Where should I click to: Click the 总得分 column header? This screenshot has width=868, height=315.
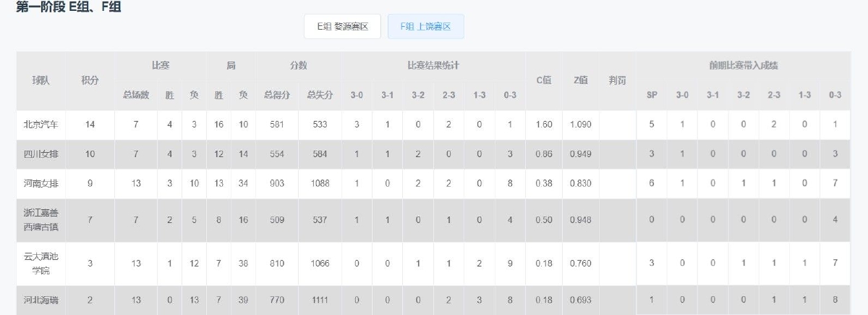pos(277,95)
